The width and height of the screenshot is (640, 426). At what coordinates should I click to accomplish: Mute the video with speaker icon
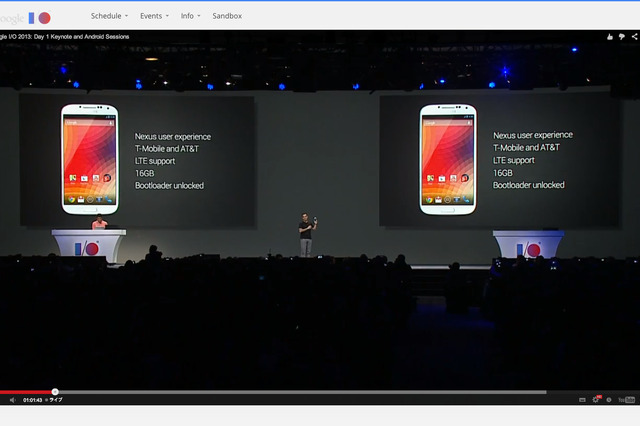[x=13, y=400]
